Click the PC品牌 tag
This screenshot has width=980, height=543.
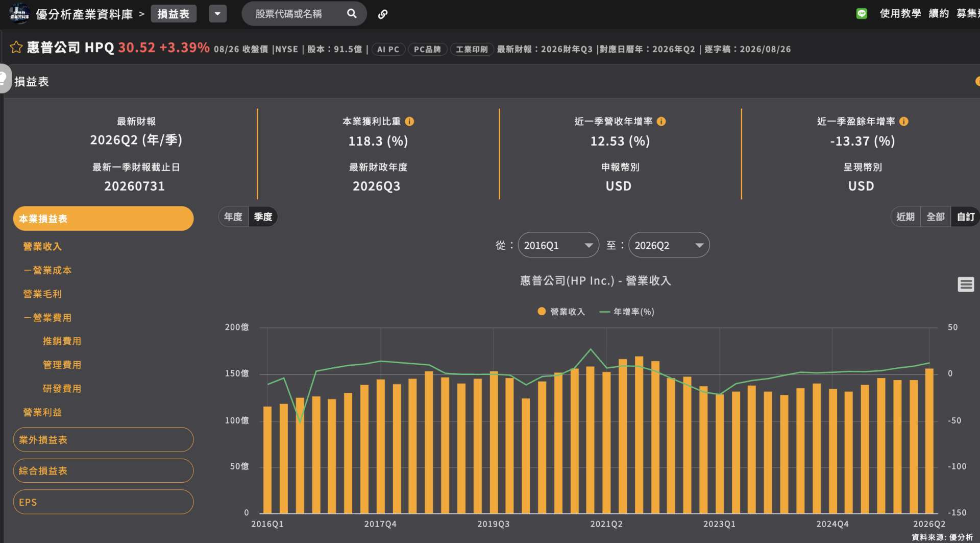pyautogui.click(x=428, y=50)
